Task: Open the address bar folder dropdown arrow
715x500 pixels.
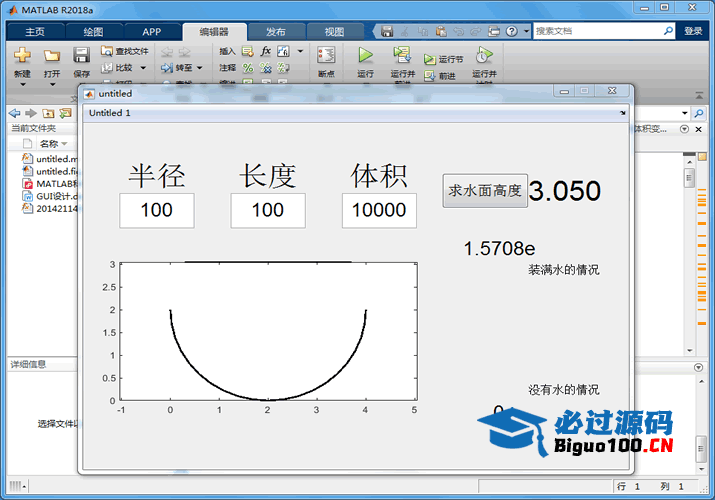Action: coord(685,113)
